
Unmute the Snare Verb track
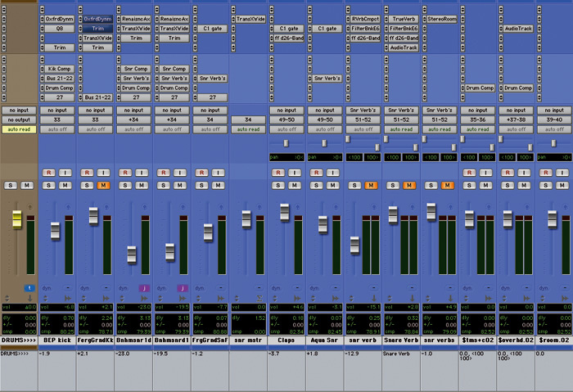(409, 185)
